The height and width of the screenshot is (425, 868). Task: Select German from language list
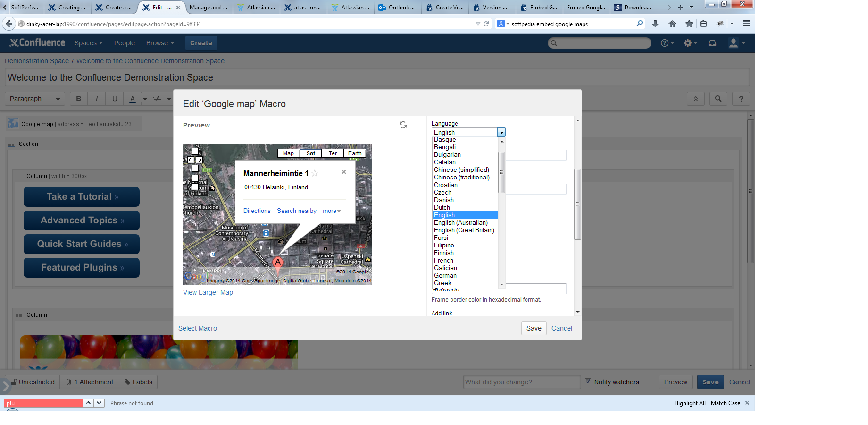[x=465, y=276]
